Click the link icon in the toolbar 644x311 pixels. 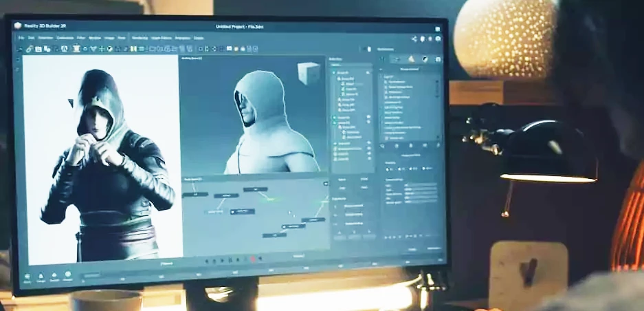pyautogui.click(x=29, y=49)
